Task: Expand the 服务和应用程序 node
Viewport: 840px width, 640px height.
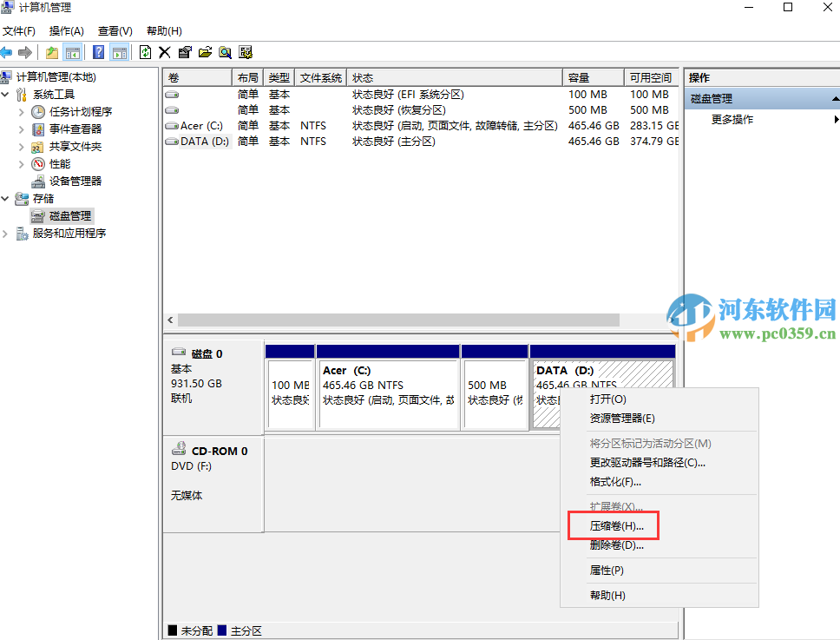Action: (x=7, y=233)
